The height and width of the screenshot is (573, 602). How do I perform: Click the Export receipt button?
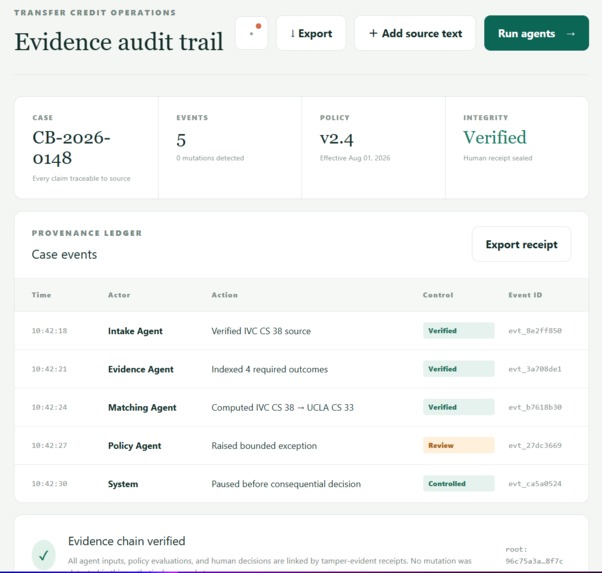point(521,244)
